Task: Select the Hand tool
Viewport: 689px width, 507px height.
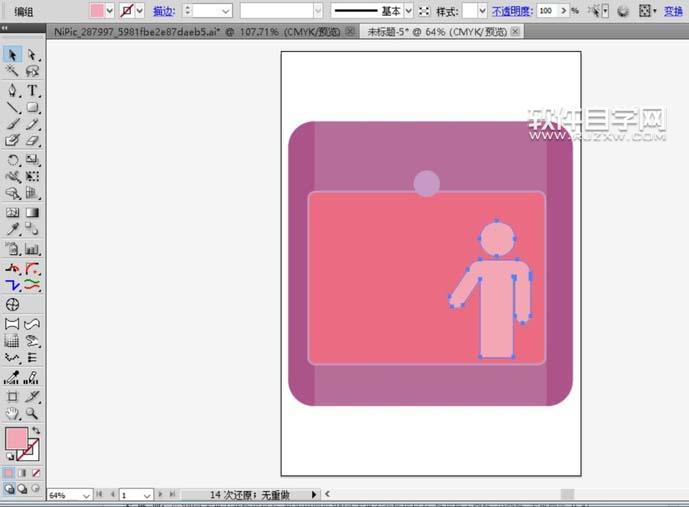Action: tap(12, 413)
